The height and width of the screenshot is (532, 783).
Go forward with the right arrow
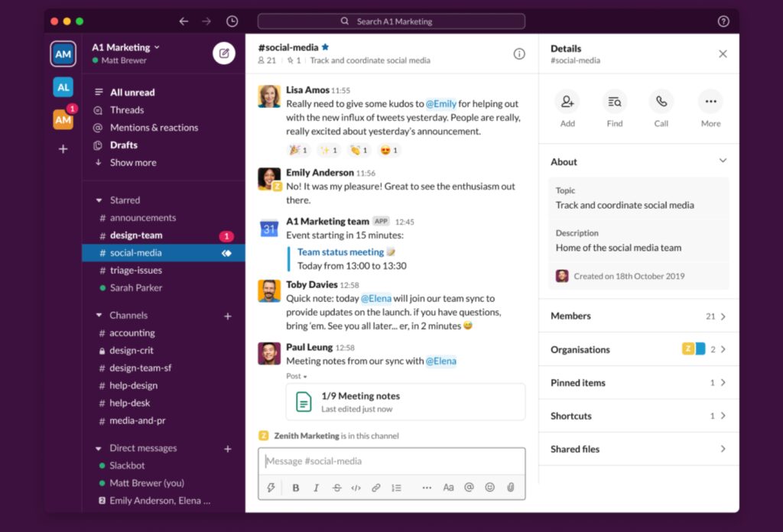[x=206, y=21]
